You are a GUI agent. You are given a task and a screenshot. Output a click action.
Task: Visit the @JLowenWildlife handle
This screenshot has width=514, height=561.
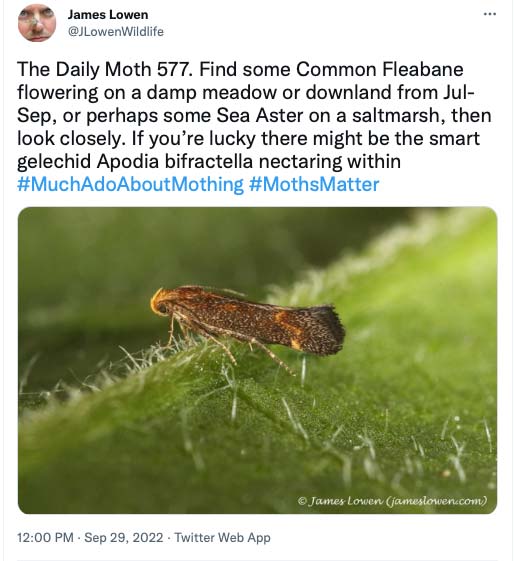tap(116, 31)
